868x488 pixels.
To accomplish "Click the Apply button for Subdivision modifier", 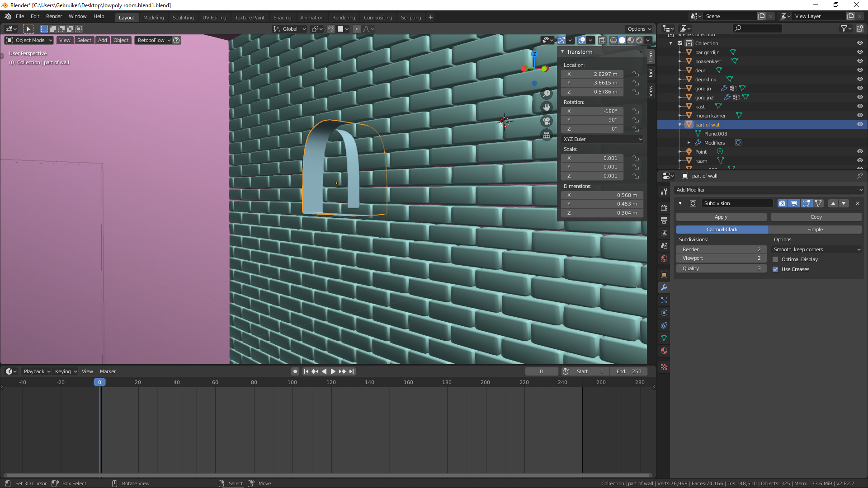I will (x=721, y=217).
